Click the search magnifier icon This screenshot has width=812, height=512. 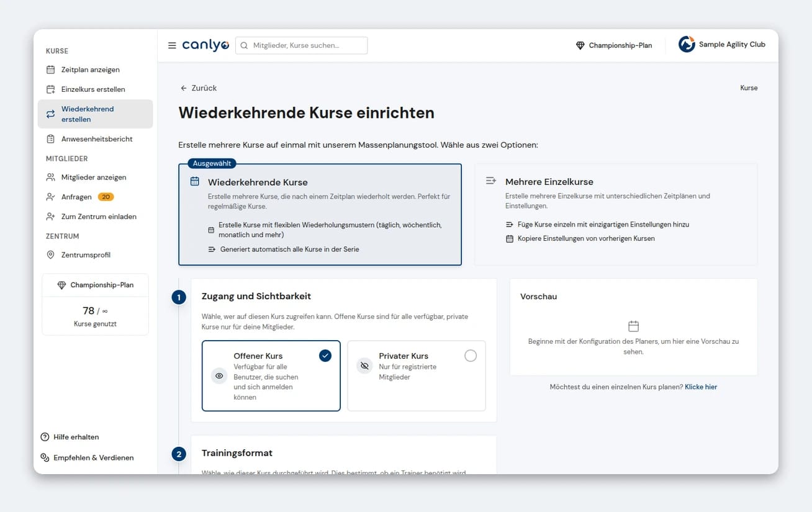(244, 45)
